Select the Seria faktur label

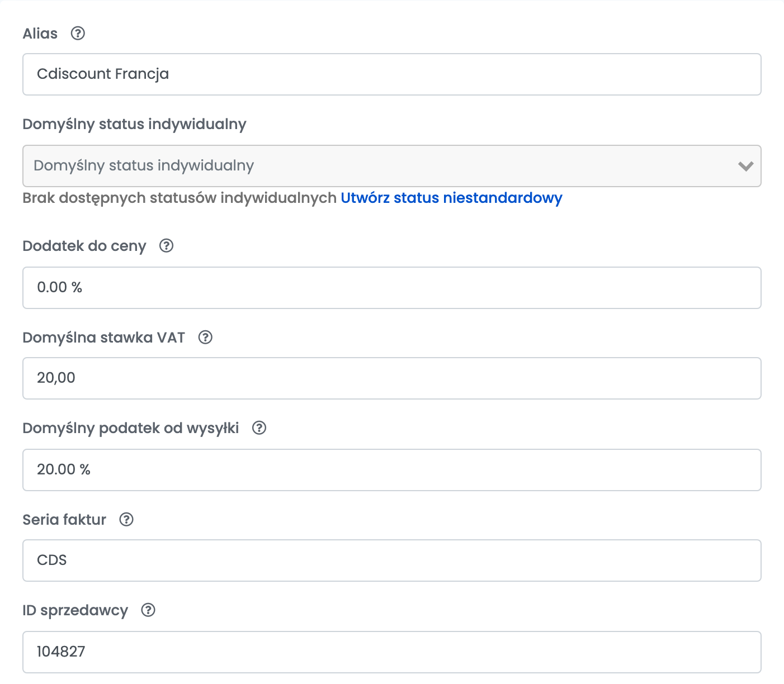(64, 520)
